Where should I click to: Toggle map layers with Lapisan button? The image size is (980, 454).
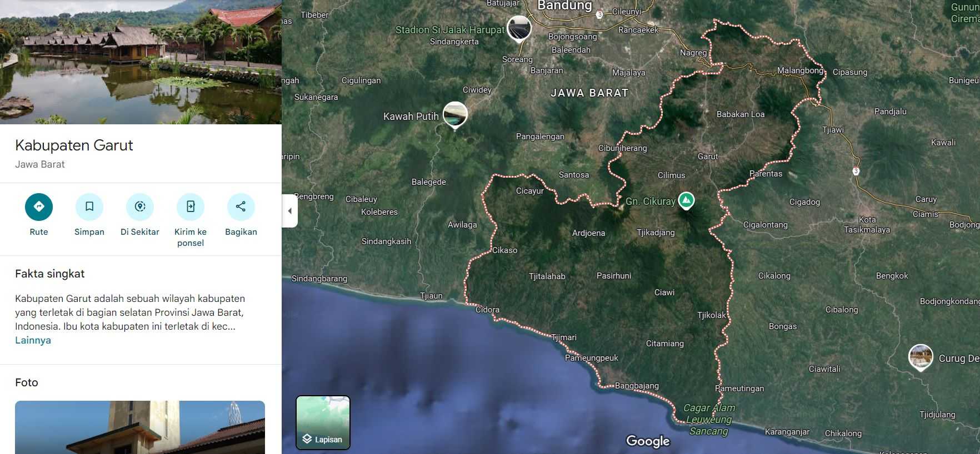coord(323,422)
